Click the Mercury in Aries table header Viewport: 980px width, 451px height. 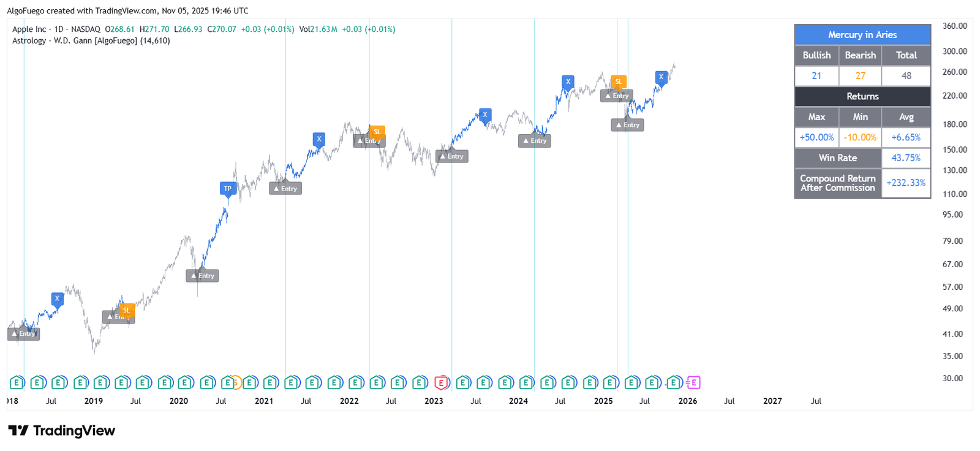(862, 35)
